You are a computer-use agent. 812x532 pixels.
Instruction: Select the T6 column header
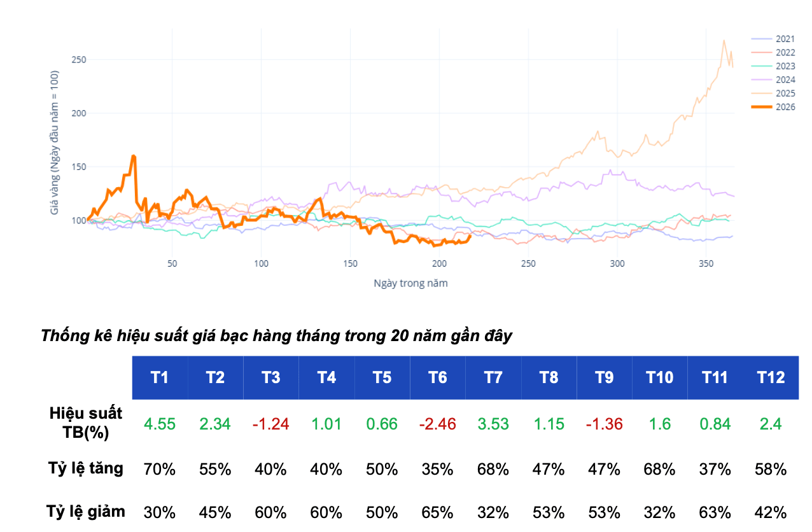[437, 377]
